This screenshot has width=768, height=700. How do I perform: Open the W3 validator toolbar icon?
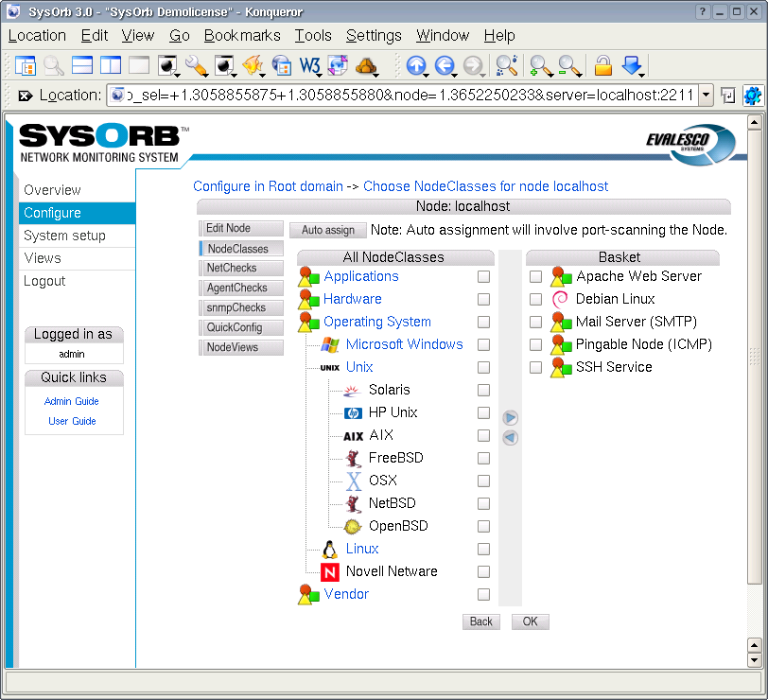click(310, 65)
